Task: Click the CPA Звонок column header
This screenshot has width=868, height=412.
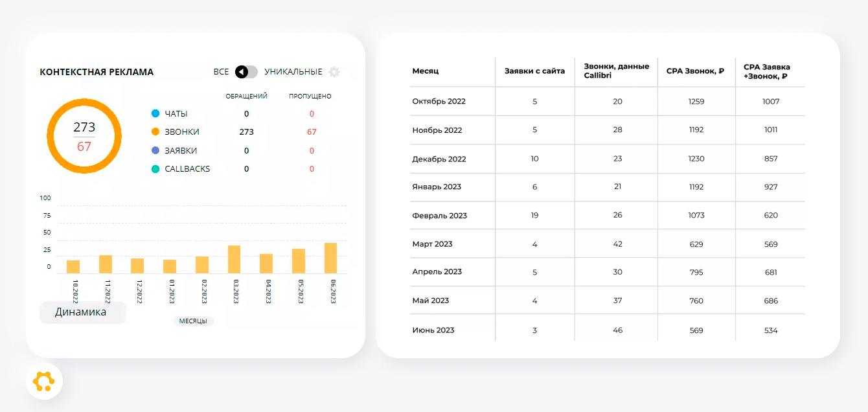Action: (x=695, y=71)
